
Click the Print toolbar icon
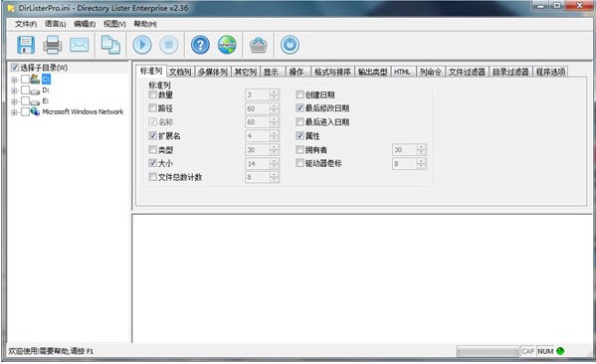53,45
